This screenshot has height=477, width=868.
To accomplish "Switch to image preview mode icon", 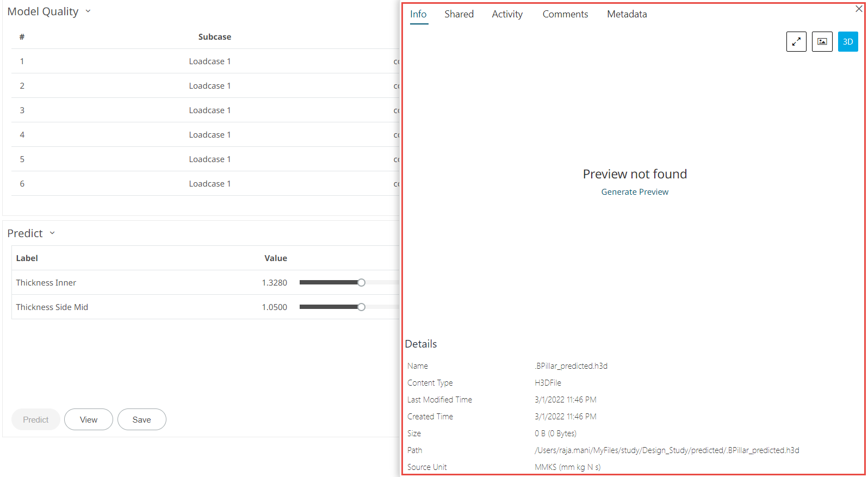I will click(x=822, y=42).
